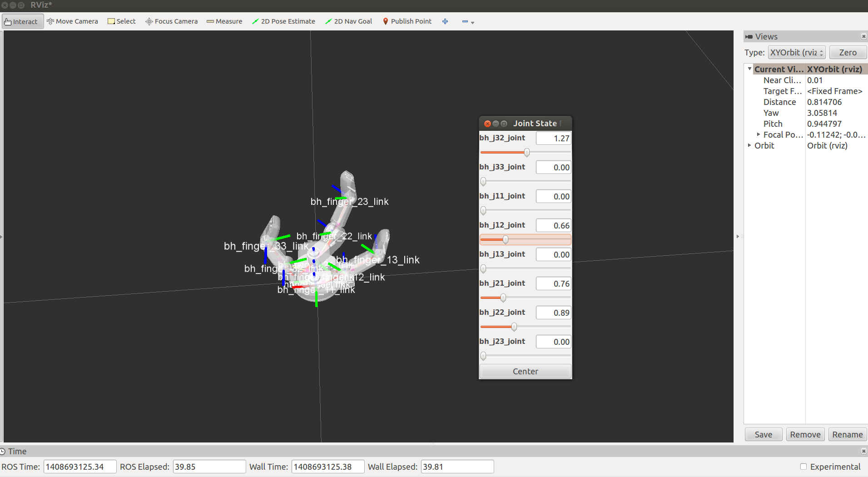The height and width of the screenshot is (477, 868).
Task: Activate the Move Camera tool
Action: click(72, 21)
